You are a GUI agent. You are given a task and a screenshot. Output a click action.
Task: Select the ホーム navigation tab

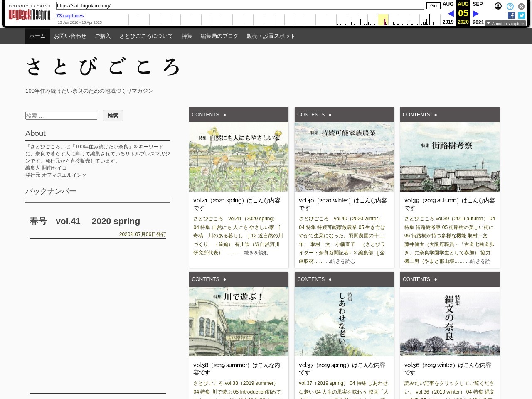point(37,36)
